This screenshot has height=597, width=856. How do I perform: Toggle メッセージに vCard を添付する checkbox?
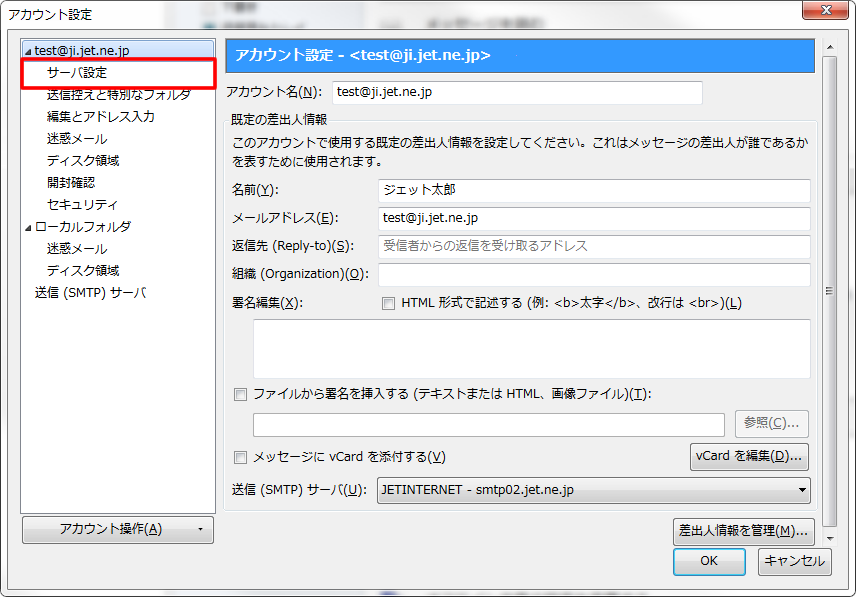coord(240,457)
